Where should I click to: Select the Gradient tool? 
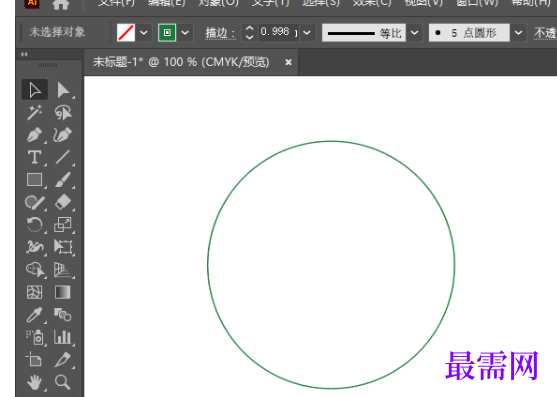click(63, 292)
